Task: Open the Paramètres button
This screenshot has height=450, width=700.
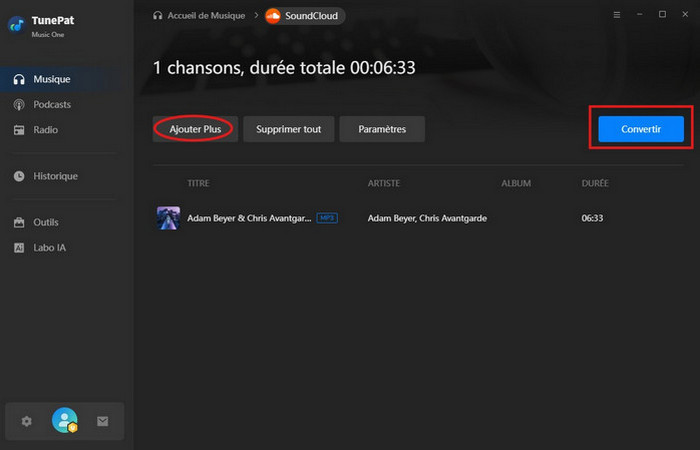Action: coord(381,129)
